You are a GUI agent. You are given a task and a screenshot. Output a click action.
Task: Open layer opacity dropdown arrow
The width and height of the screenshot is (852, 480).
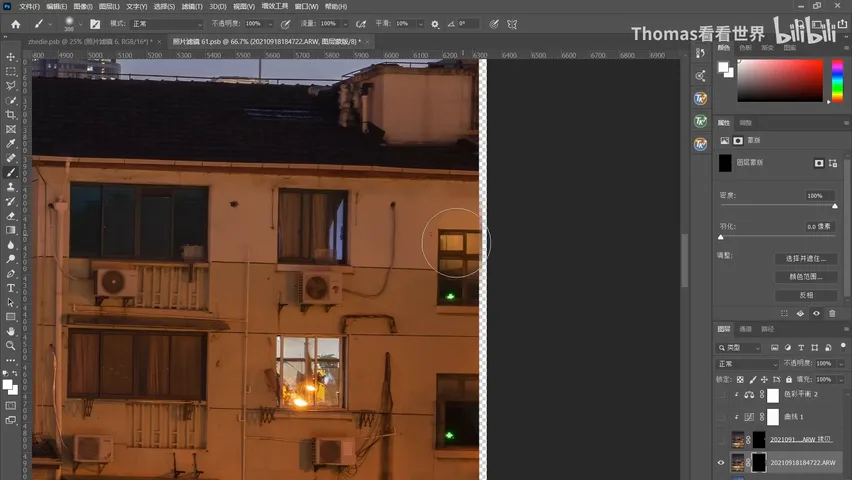(841, 363)
